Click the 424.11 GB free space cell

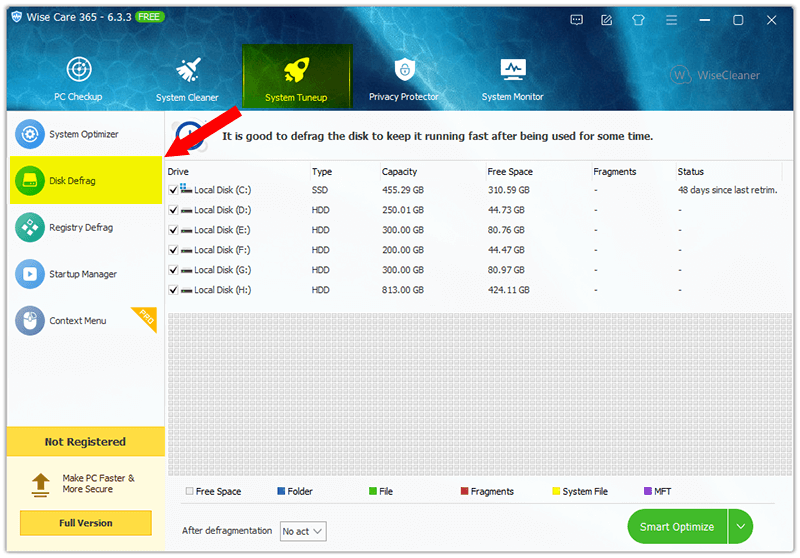pos(509,290)
